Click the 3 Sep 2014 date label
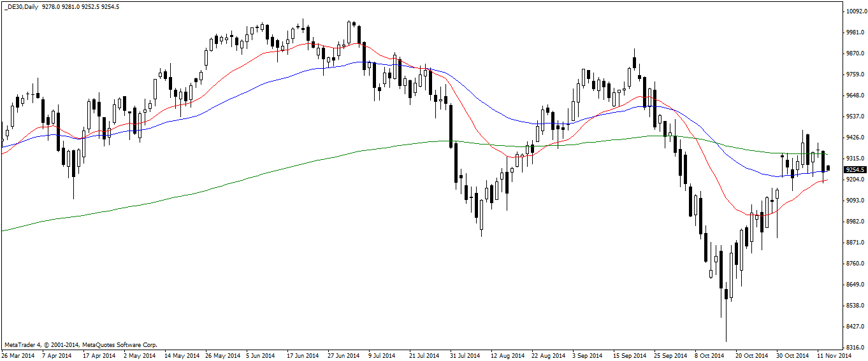The image size is (868, 361). 588,355
